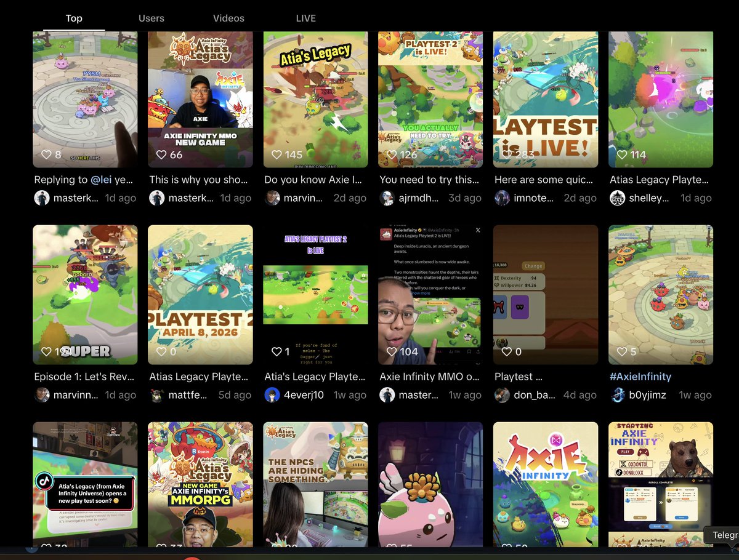Open username masterk under 'Replying to @lei'
This screenshot has width=739, height=560.
(x=76, y=198)
